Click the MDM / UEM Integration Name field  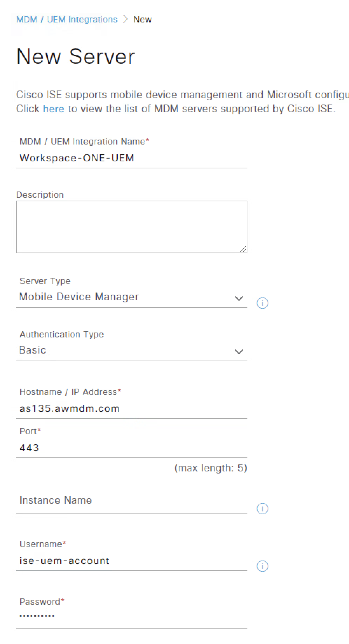(131, 158)
